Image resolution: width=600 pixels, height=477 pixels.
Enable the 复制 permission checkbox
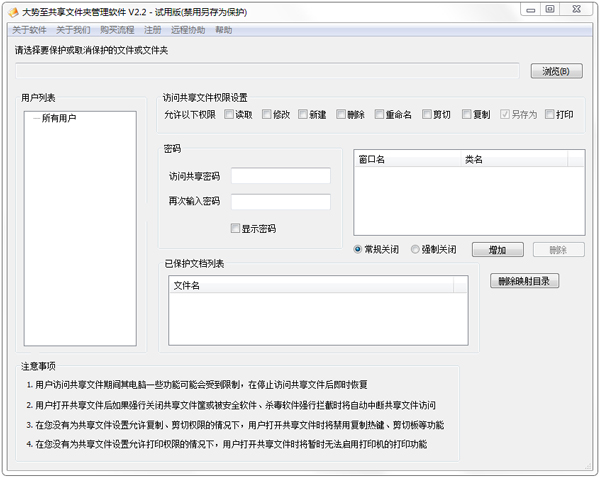pyautogui.click(x=466, y=114)
